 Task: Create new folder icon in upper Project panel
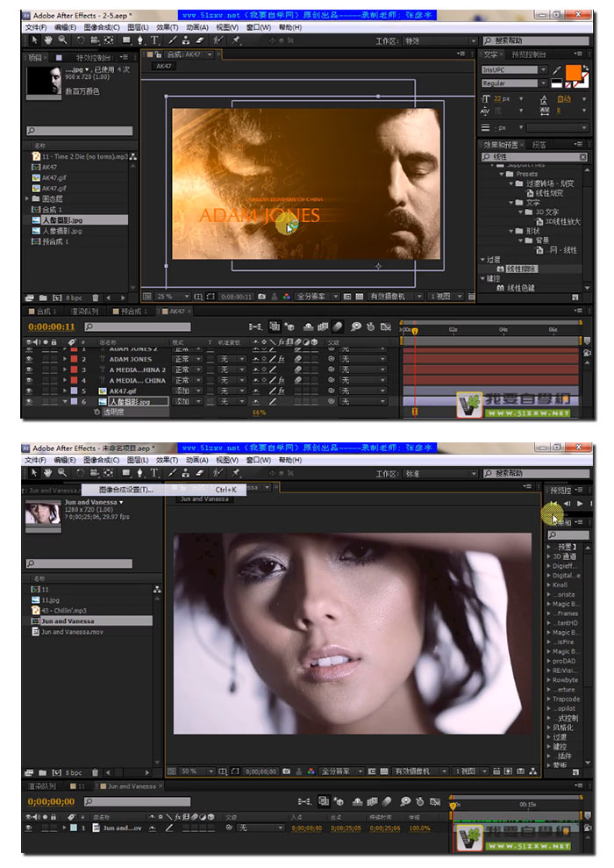click(x=43, y=298)
